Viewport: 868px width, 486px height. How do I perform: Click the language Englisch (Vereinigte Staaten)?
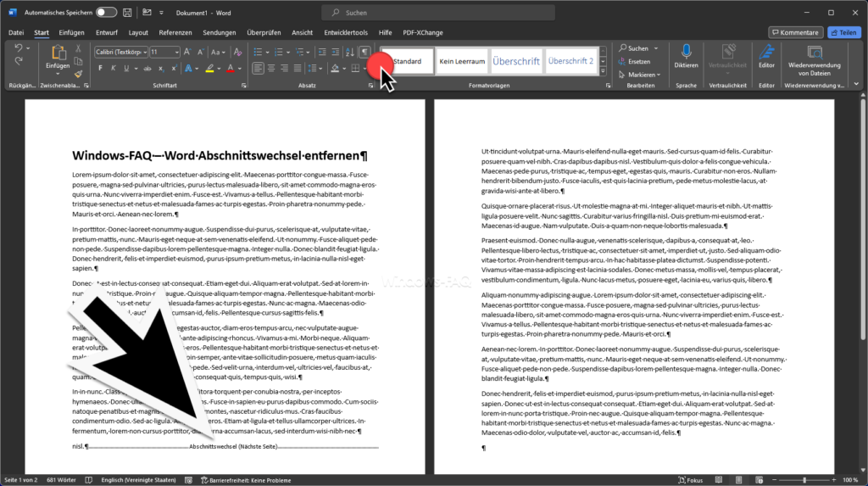(x=138, y=480)
